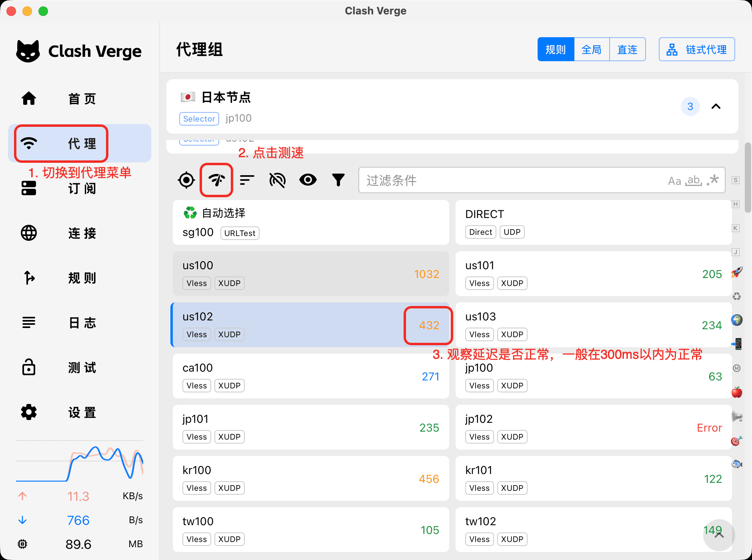Viewport: 752px width, 560px height.
Task: Jump to the globe group
Action: 737,320
